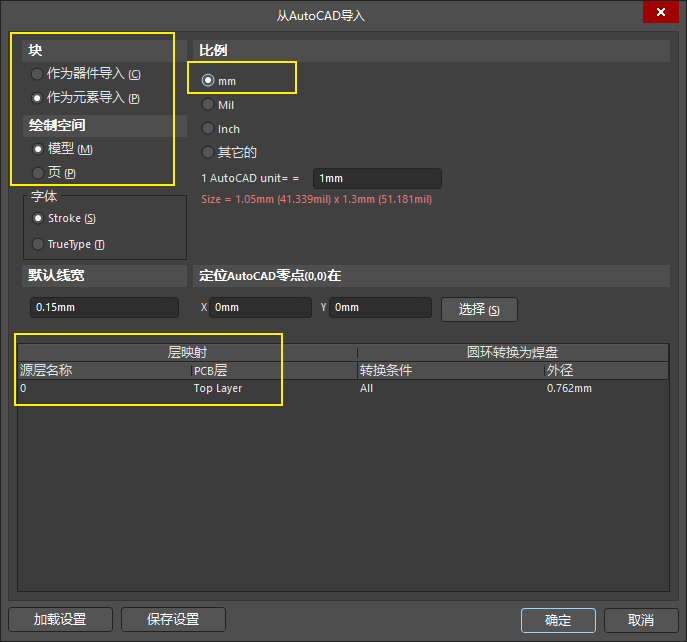
Task: Set scale unit to mm
Action: coord(208,80)
